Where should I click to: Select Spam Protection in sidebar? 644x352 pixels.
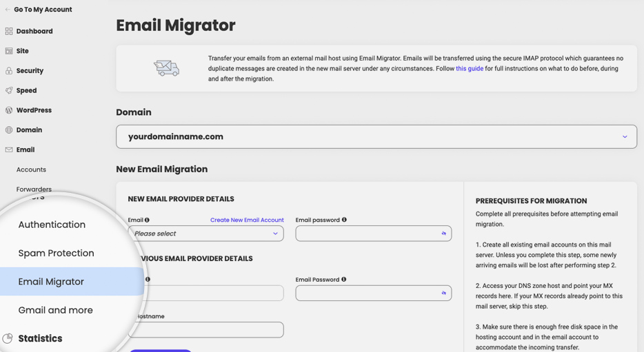(57, 253)
